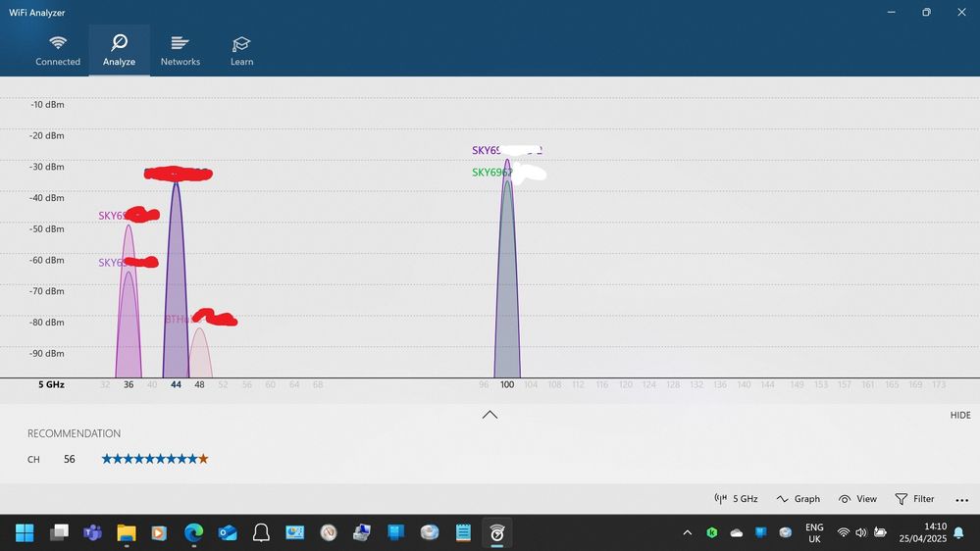This screenshot has height=551, width=980.
Task: Select channel 36 on the axis
Action: [129, 385]
